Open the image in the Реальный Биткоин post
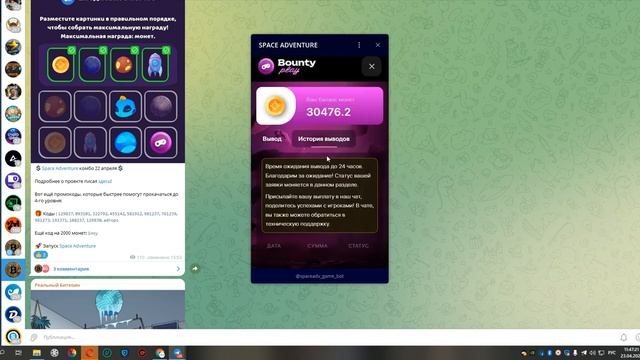640x360 pixels. click(108, 309)
